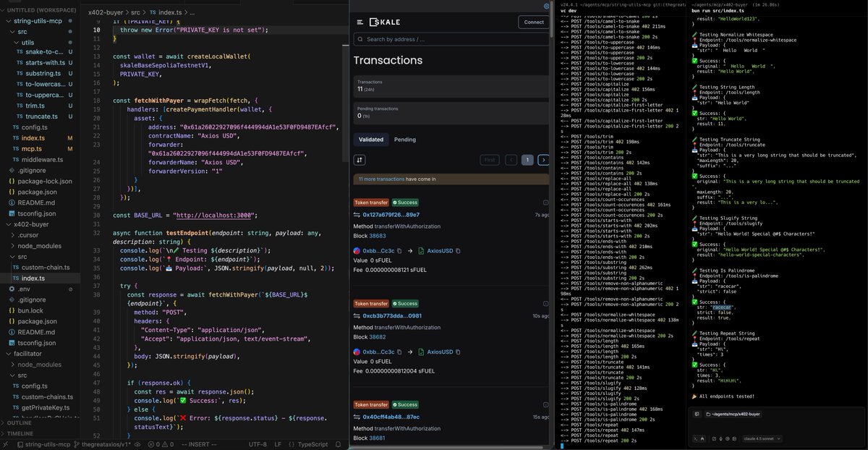Image resolution: width=868 pixels, height=450 pixels.
Task: Change the LF line ending setting
Action: click(278, 444)
